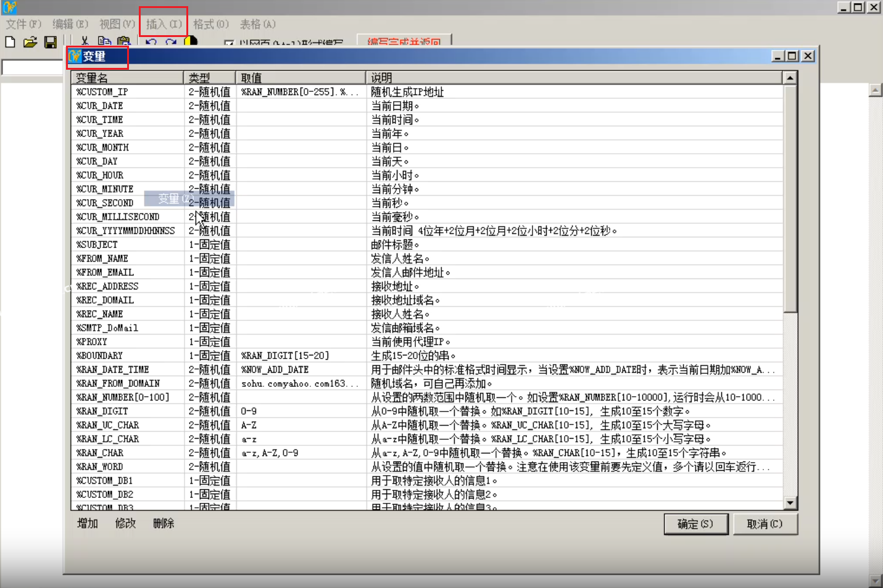The height and width of the screenshot is (588, 883).
Task: Cut selection with the scissors icon
Action: pos(85,42)
